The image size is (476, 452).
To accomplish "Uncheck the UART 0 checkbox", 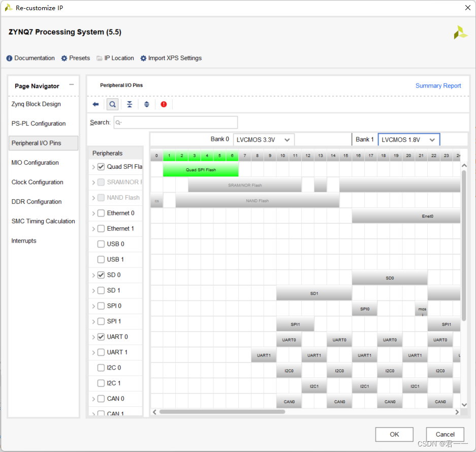I will [101, 337].
